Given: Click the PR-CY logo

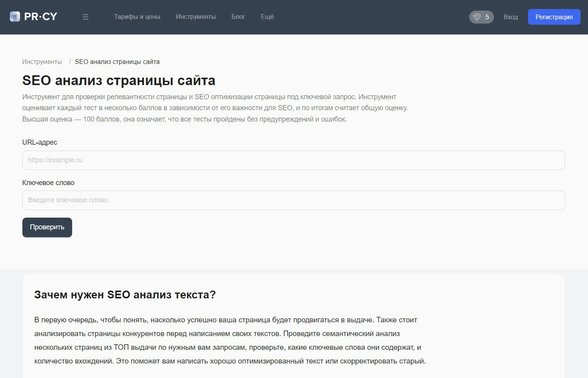Looking at the screenshot, I should [x=33, y=16].
